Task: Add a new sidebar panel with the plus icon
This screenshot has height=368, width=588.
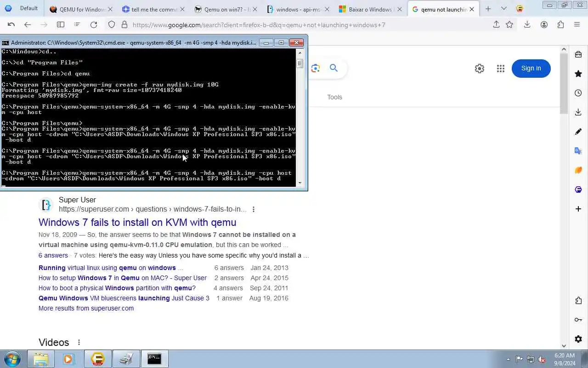Action: pos(578,209)
